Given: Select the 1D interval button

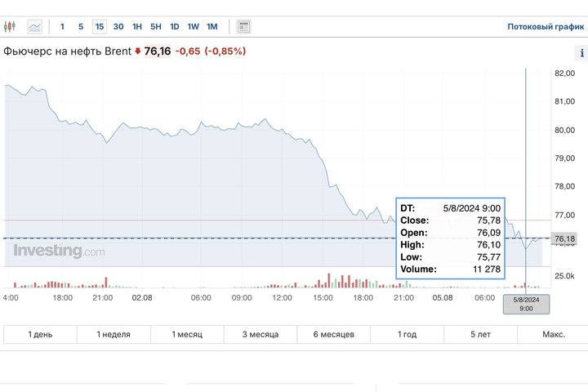Looking at the screenshot, I should click(x=174, y=26).
